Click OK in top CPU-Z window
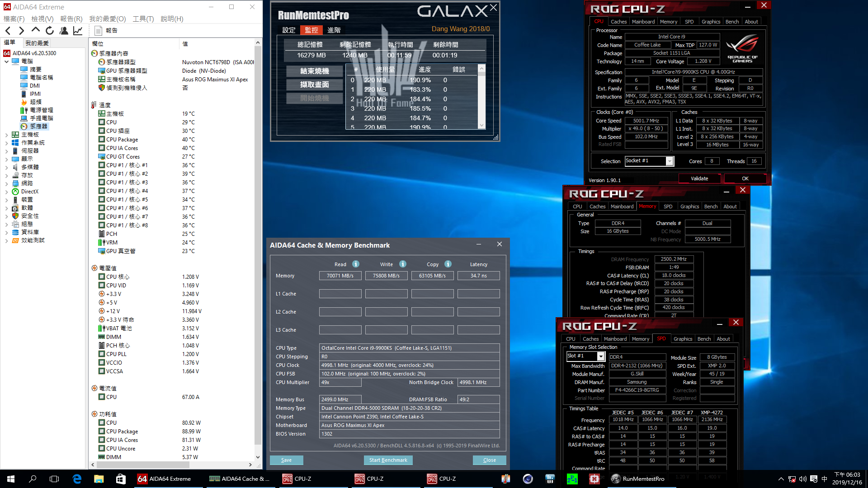Image resolution: width=868 pixels, height=488 pixels. pyautogui.click(x=745, y=178)
